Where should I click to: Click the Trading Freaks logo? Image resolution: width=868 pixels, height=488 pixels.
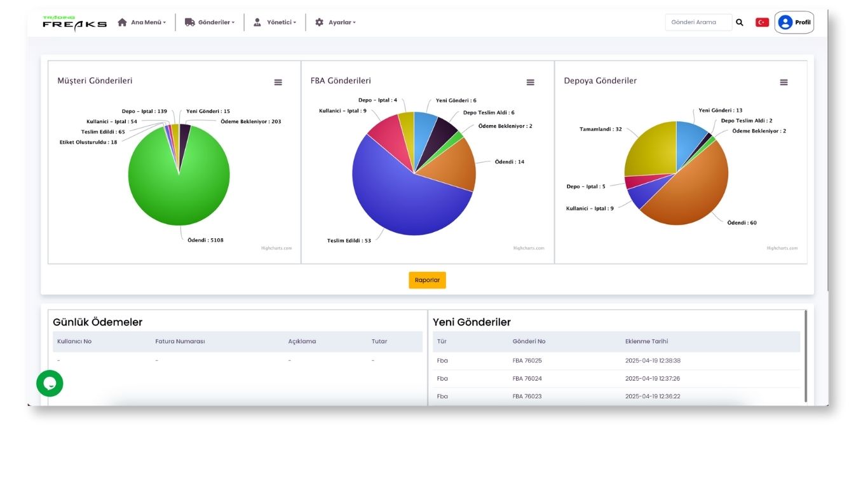pos(74,22)
